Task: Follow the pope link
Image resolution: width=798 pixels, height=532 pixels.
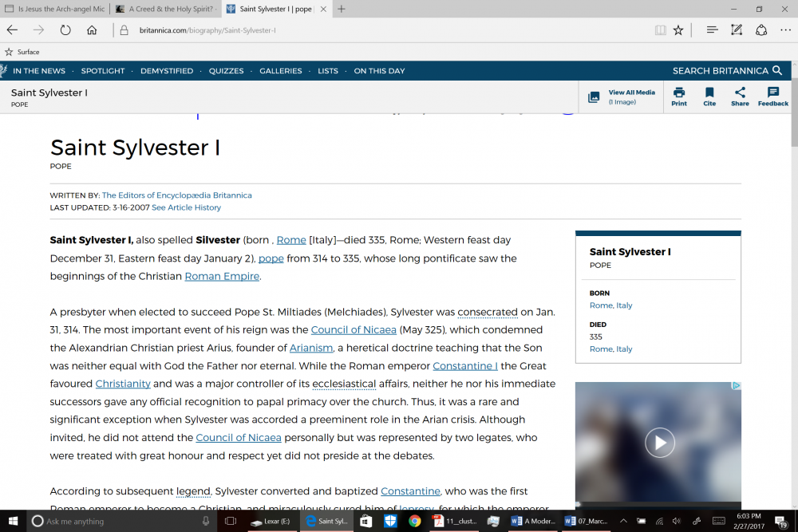Action: [271, 258]
